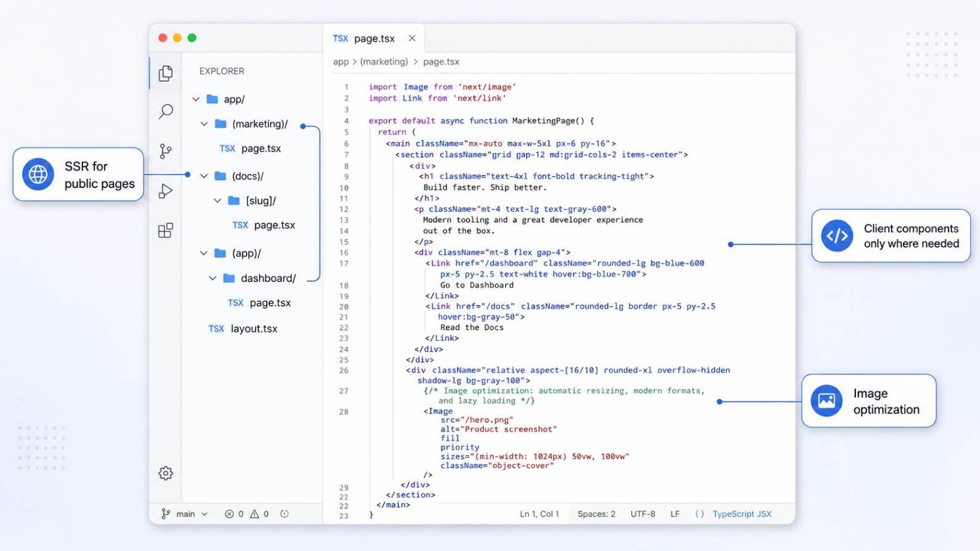Click the page.tsx breadcrumb segment
This screenshot has width=980, height=551.
[x=441, y=62]
